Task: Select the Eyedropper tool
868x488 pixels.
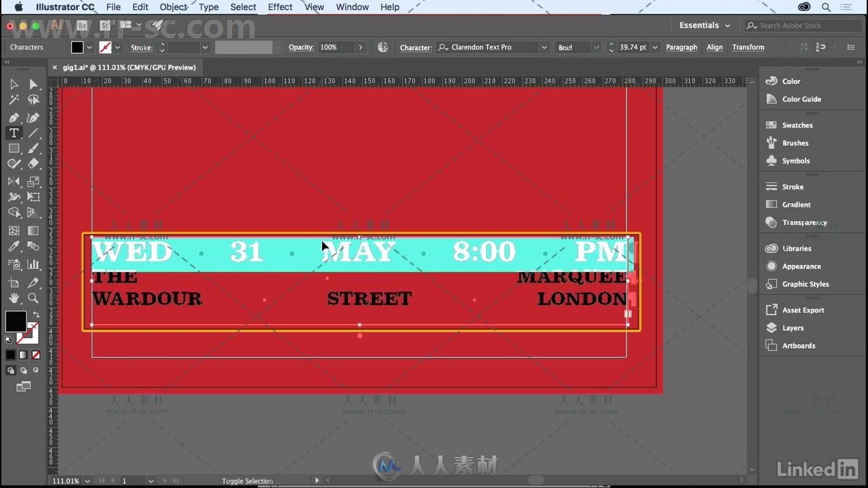Action: coord(14,247)
